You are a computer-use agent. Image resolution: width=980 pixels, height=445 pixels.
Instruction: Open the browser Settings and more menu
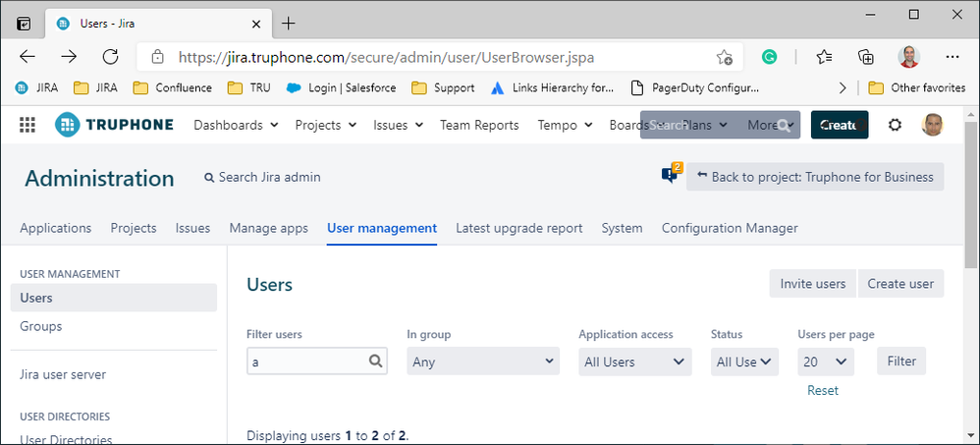coord(953,57)
